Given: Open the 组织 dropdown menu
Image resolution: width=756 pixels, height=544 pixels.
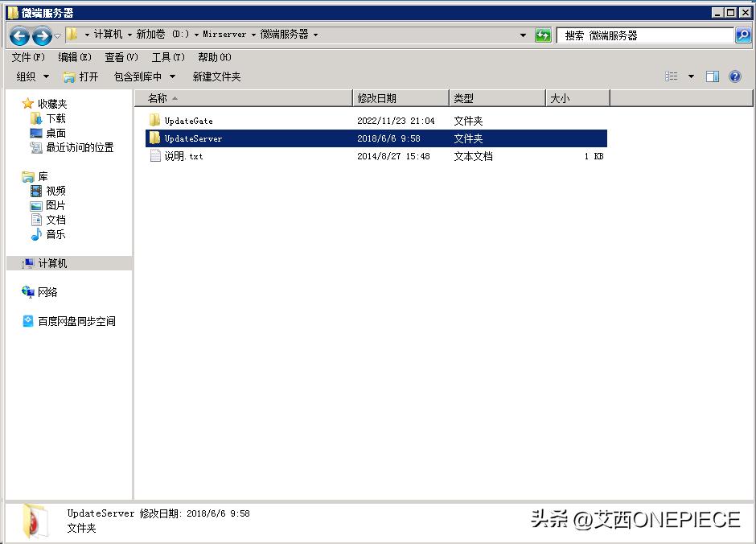Looking at the screenshot, I should (31, 76).
